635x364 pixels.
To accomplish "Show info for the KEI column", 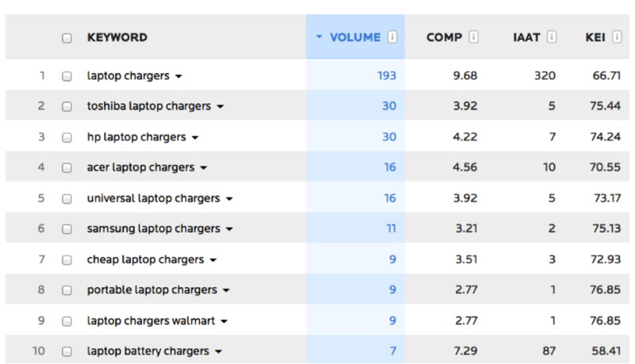I will pyautogui.click(x=617, y=37).
